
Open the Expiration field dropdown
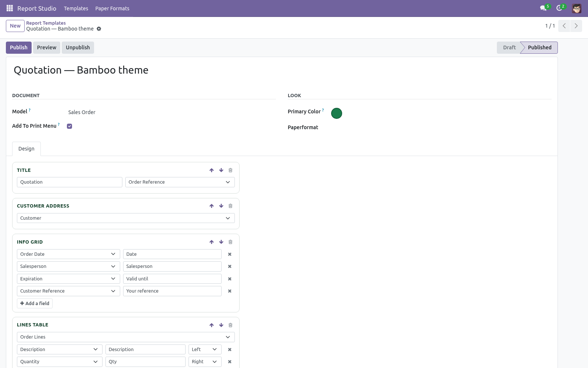pyautogui.click(x=68, y=279)
